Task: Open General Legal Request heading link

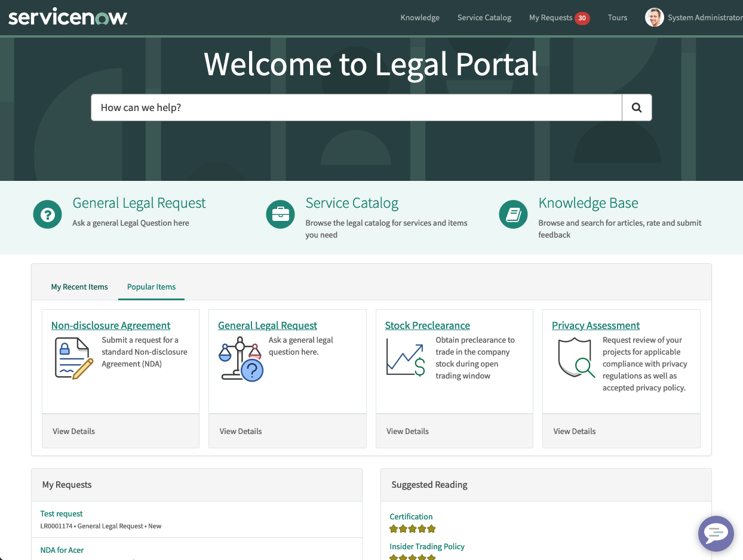Action: pos(139,203)
